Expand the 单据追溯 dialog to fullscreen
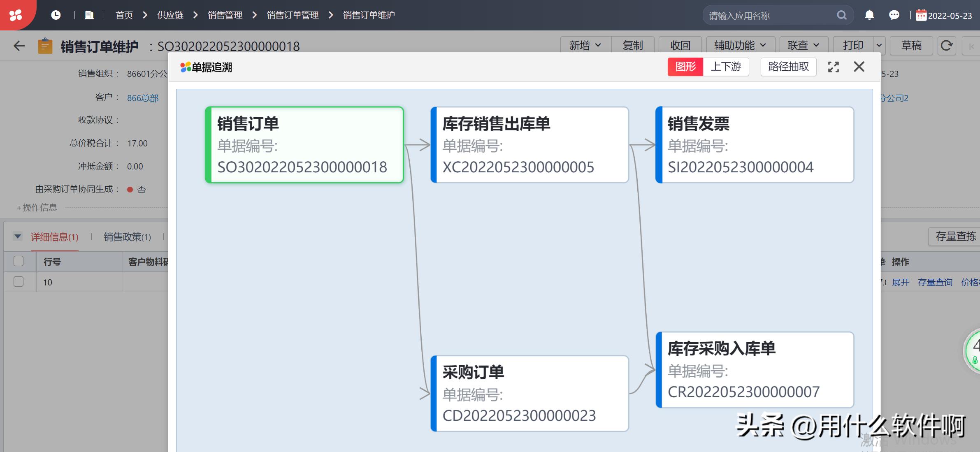The image size is (980, 452). point(834,67)
